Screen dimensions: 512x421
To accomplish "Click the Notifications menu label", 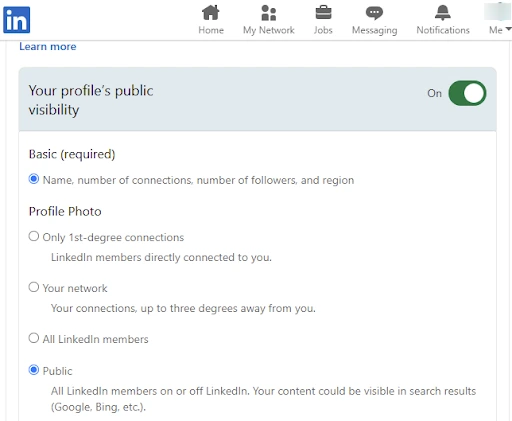I will pos(443,30).
